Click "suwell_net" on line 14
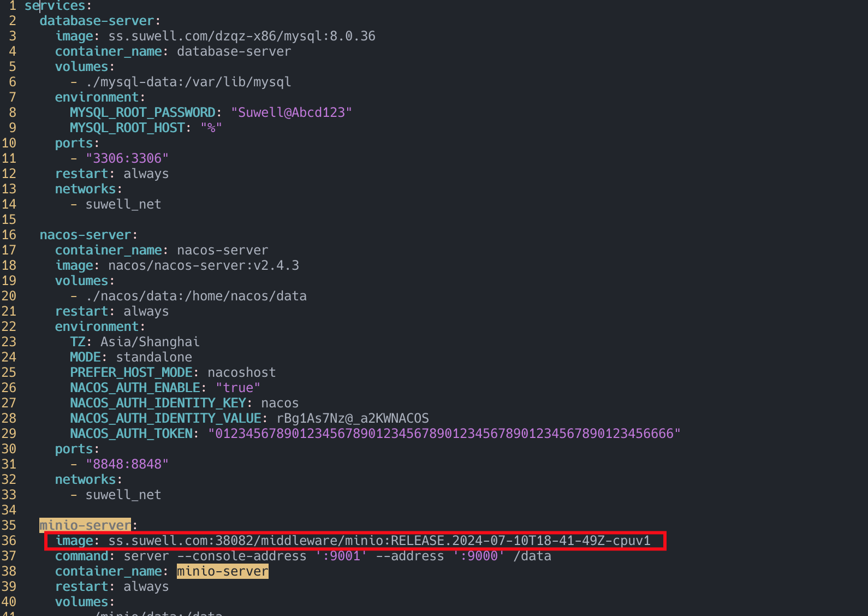 (x=123, y=204)
